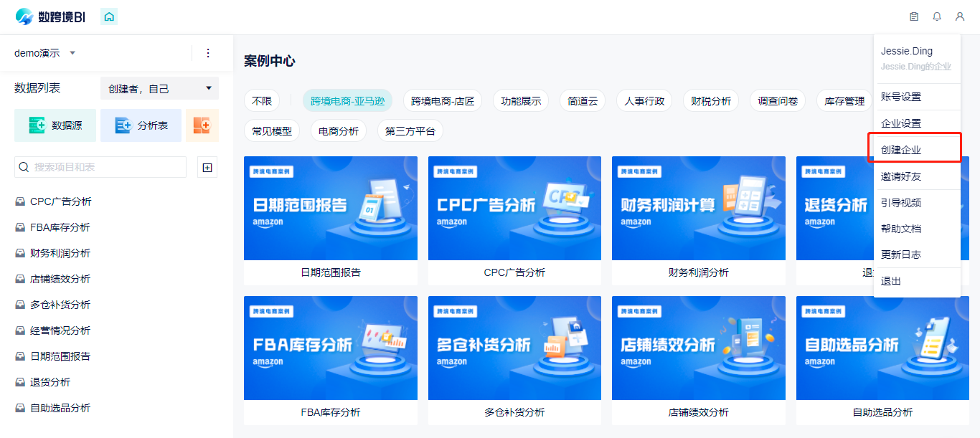Open notifications bell icon

(x=937, y=16)
